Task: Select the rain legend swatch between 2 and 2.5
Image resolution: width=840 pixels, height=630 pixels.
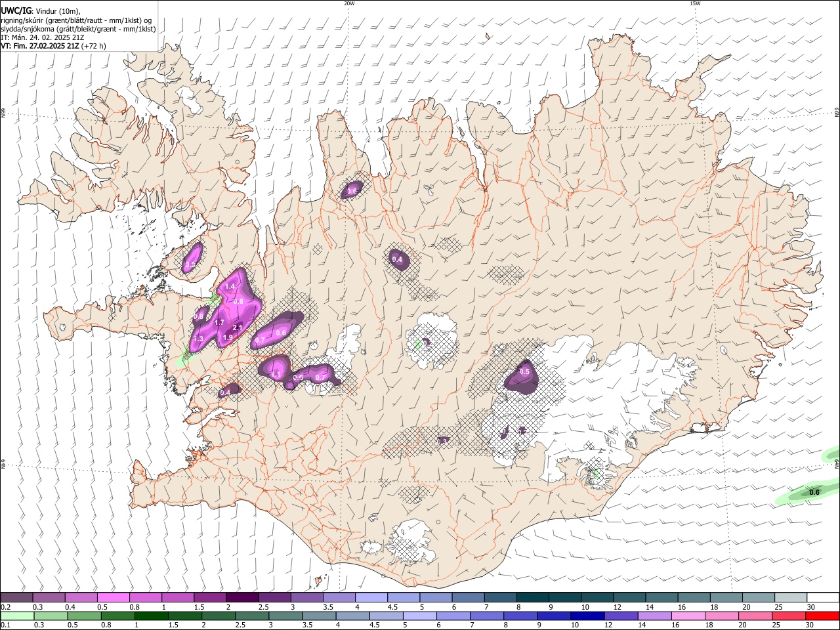Action: 219,616
